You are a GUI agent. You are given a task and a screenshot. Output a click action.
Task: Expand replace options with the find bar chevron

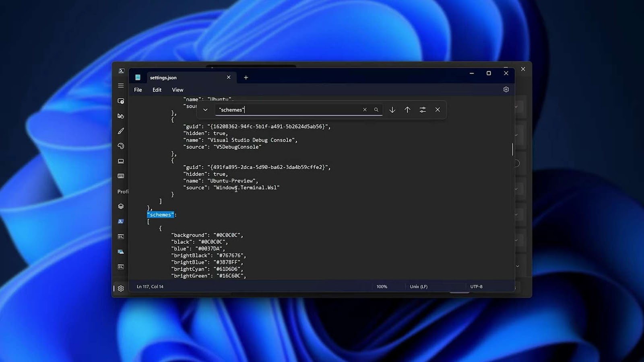click(x=205, y=109)
